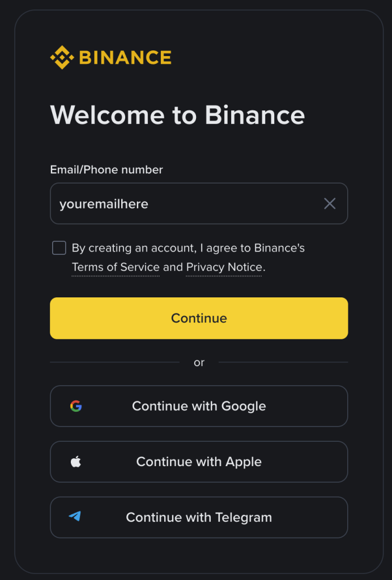Viewport: 392px width, 580px height.
Task: Click the word "and" between the links
Action: [x=173, y=267]
